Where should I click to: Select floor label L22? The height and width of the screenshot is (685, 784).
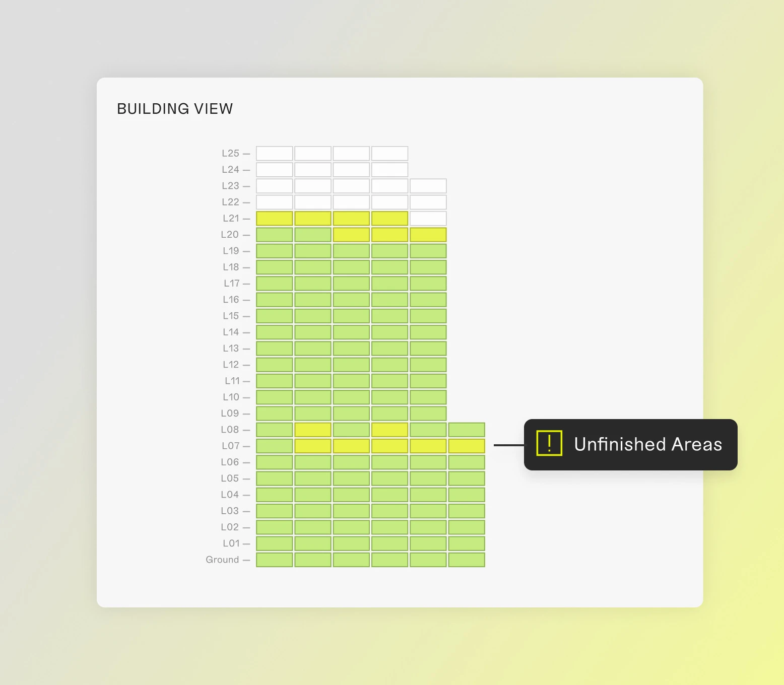click(231, 202)
